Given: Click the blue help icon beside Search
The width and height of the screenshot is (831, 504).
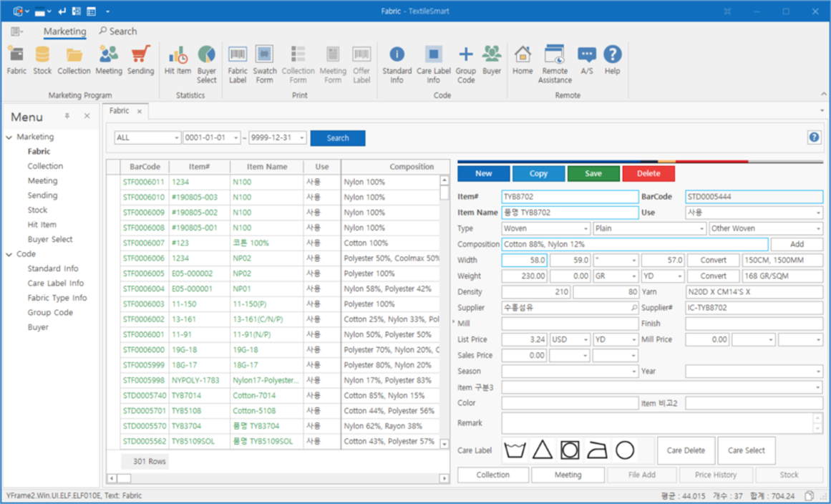Looking at the screenshot, I should pyautogui.click(x=814, y=137).
